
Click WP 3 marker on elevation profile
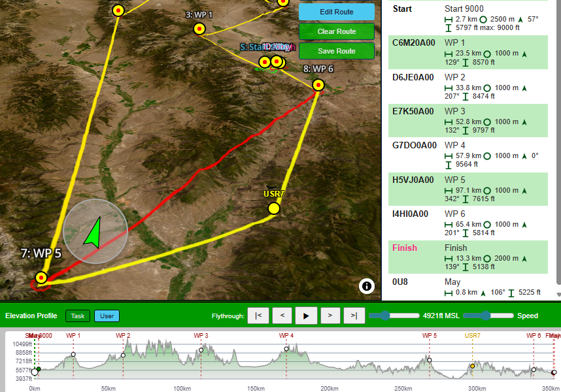click(x=201, y=350)
